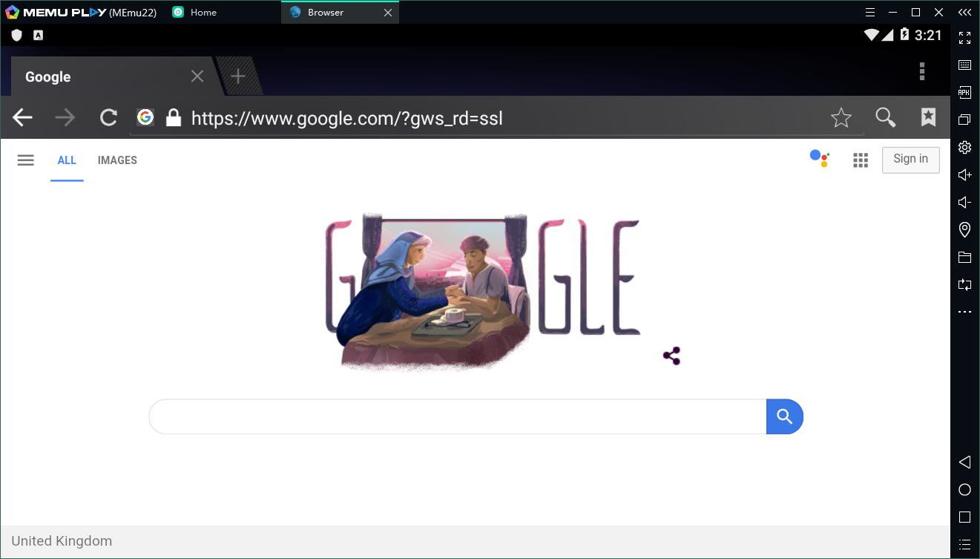Focus the Google search input box
The height and width of the screenshot is (559, 980).
pyautogui.click(x=458, y=416)
